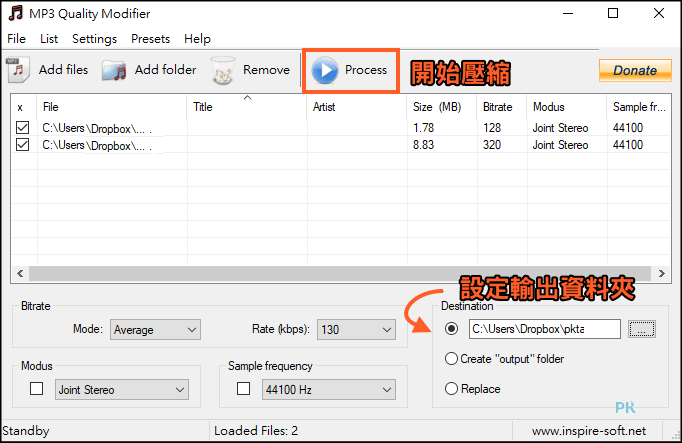Open the Presets menu
The width and height of the screenshot is (682, 443).
(150, 39)
